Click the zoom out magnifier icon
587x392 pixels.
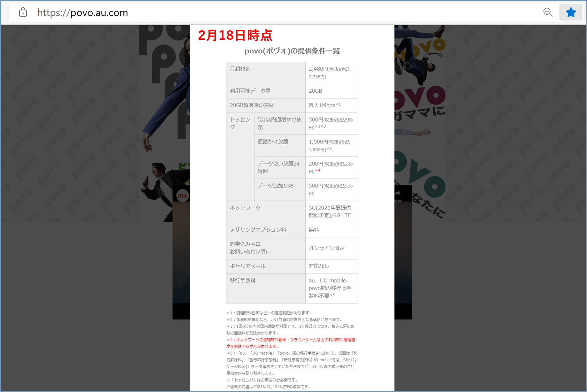click(x=548, y=13)
